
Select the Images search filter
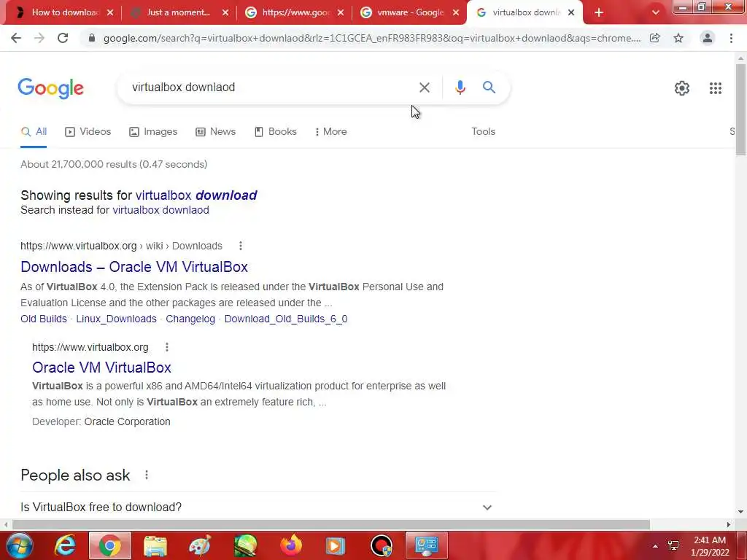pyautogui.click(x=153, y=131)
